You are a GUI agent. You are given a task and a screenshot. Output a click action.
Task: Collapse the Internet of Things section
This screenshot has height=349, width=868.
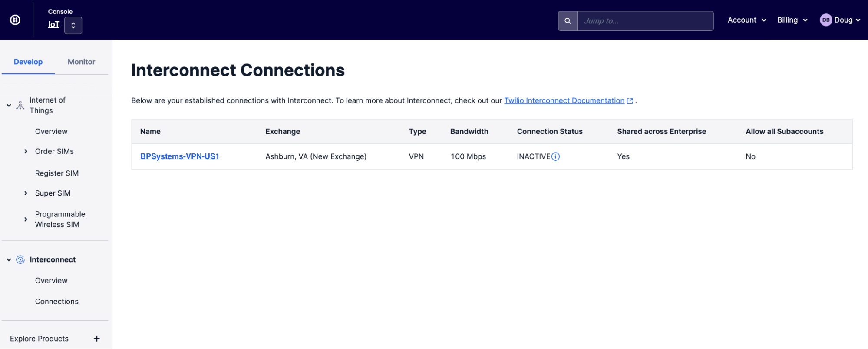(9, 105)
